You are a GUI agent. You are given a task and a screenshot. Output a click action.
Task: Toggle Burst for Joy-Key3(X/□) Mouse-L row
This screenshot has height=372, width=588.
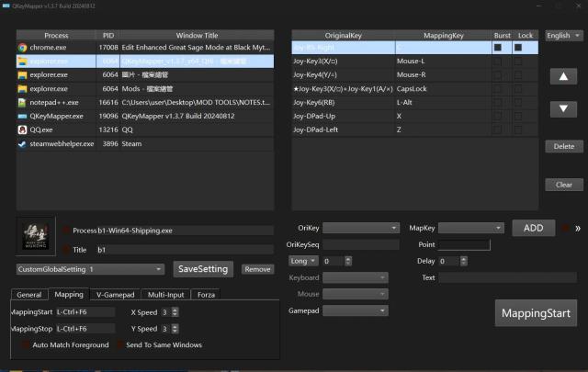pyautogui.click(x=498, y=62)
